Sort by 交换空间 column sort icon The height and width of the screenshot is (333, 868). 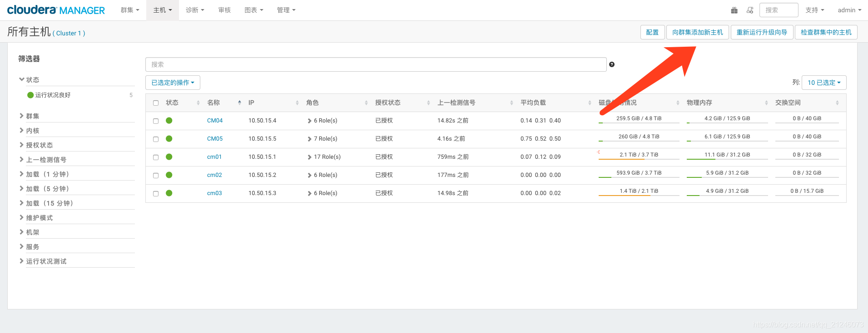coord(837,103)
